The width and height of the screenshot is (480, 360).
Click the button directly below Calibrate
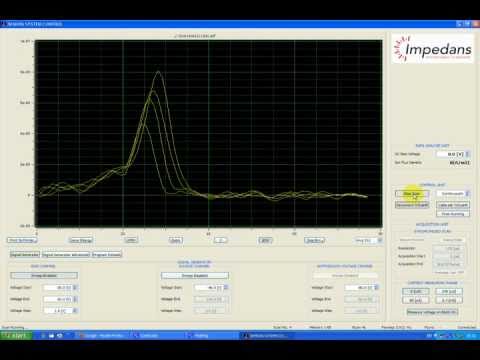(453, 214)
